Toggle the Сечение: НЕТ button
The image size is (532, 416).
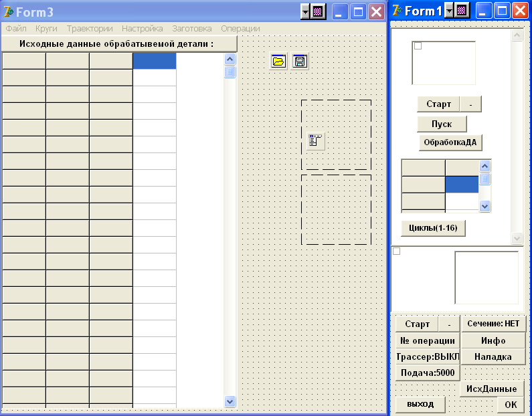coord(493,324)
